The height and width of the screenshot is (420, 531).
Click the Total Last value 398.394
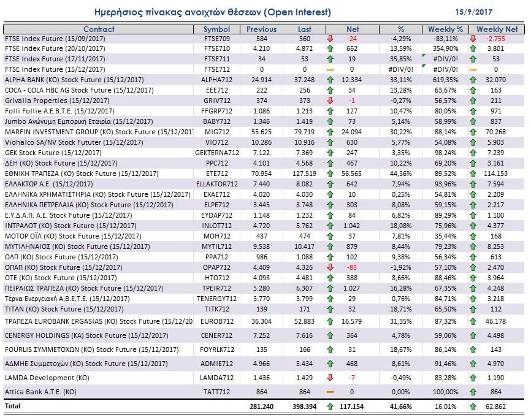point(305,407)
